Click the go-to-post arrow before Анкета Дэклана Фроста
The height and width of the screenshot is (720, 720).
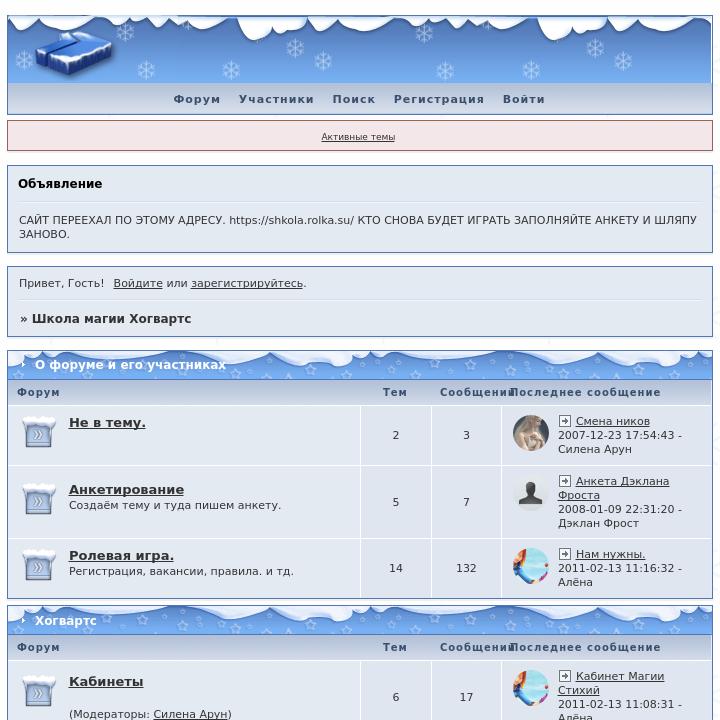[565, 481]
